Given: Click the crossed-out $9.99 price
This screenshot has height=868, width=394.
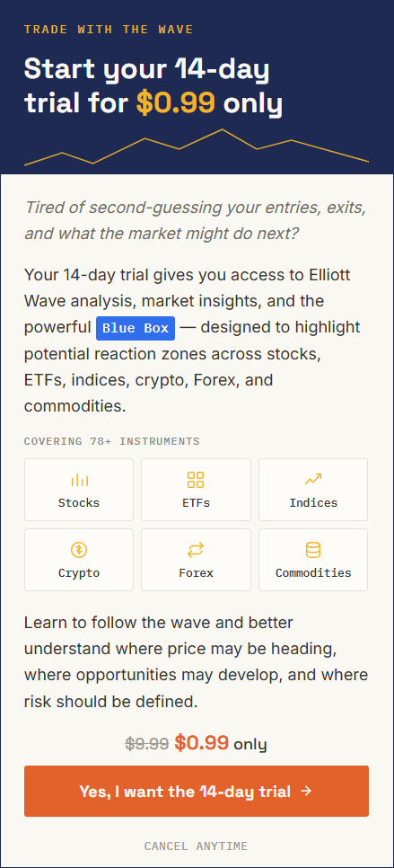Looking at the screenshot, I should point(147,743).
